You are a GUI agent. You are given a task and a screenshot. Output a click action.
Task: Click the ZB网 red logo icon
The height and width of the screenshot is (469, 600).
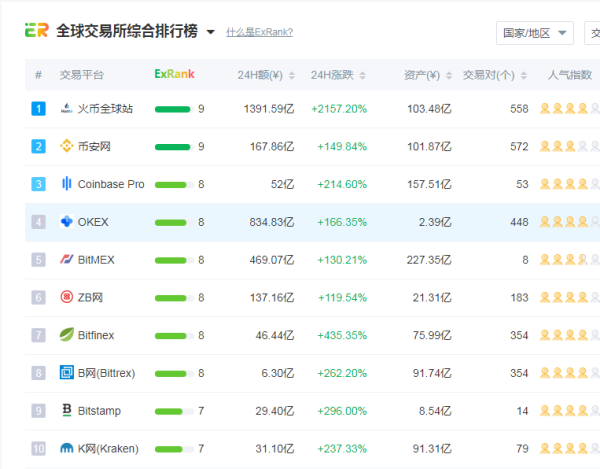coord(67,297)
